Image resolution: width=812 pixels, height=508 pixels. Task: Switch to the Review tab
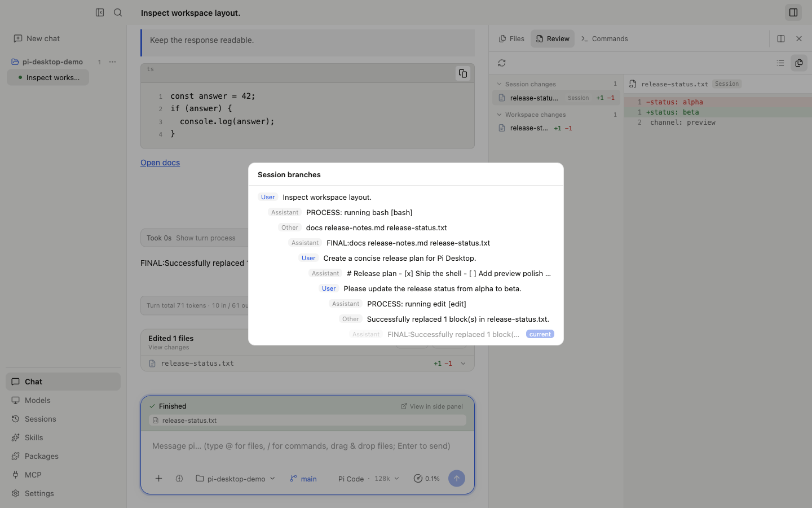coord(553,38)
